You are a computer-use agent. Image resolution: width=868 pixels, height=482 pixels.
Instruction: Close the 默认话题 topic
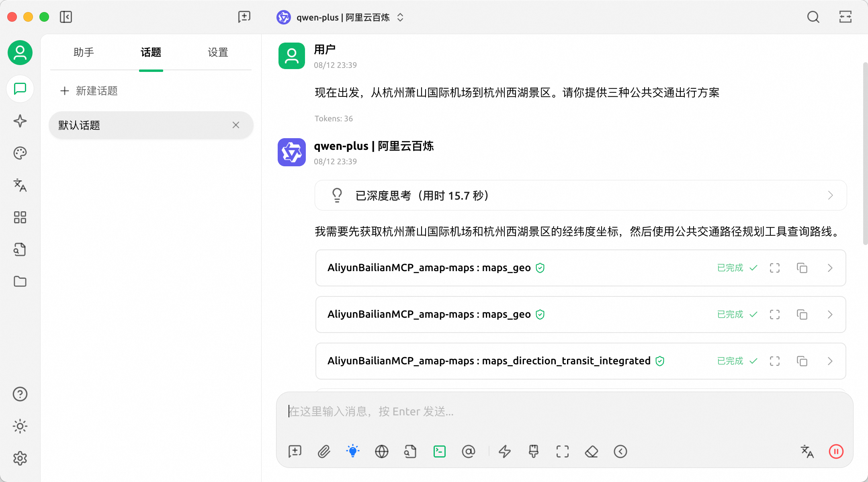coord(236,125)
